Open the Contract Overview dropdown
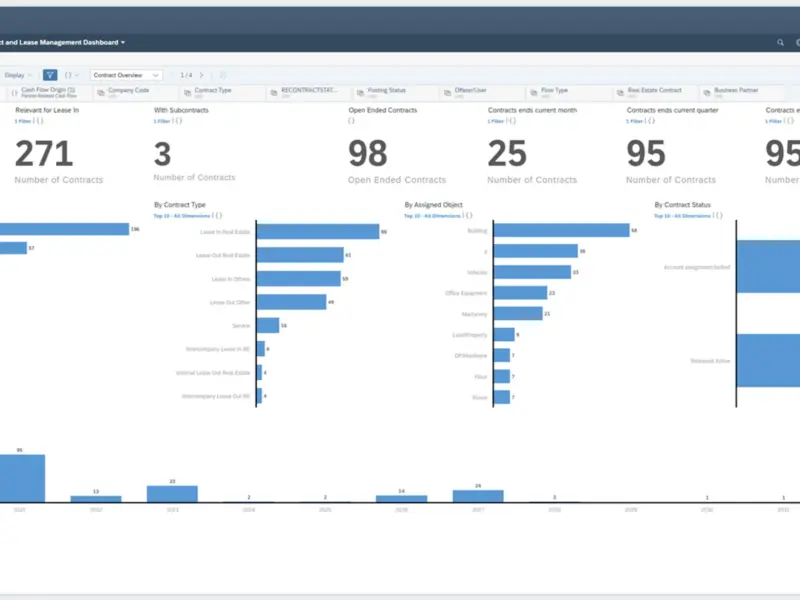800x600 pixels. [x=126, y=75]
